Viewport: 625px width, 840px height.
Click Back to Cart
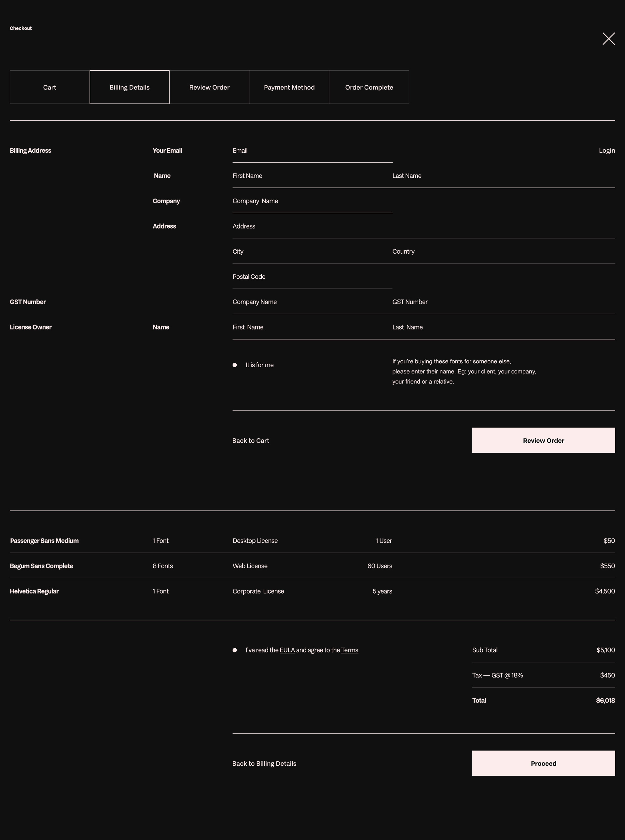[x=250, y=441]
